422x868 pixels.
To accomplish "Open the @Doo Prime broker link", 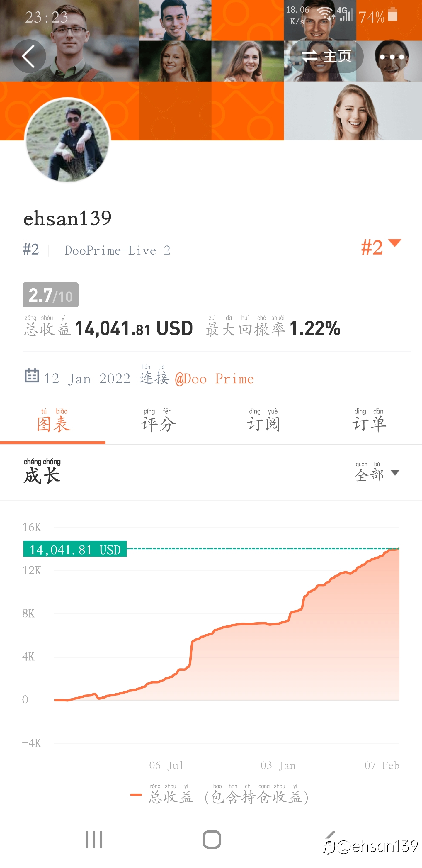I will click(x=215, y=379).
